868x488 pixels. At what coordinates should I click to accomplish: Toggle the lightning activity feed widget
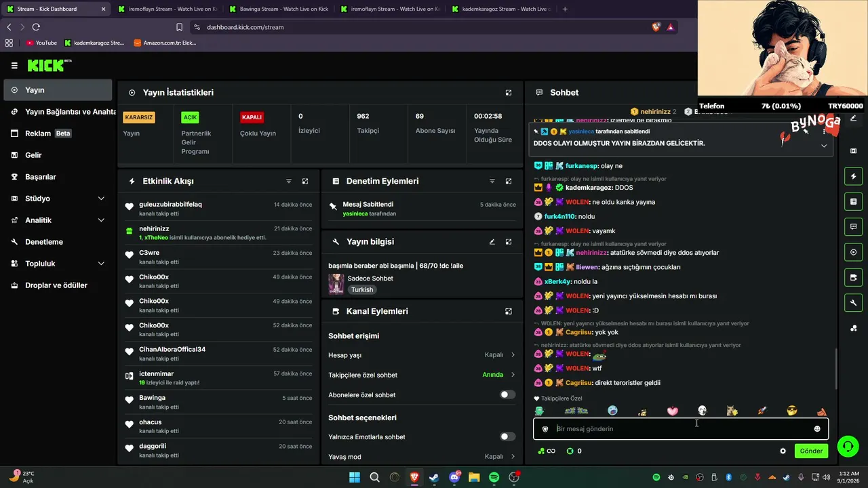tap(853, 176)
